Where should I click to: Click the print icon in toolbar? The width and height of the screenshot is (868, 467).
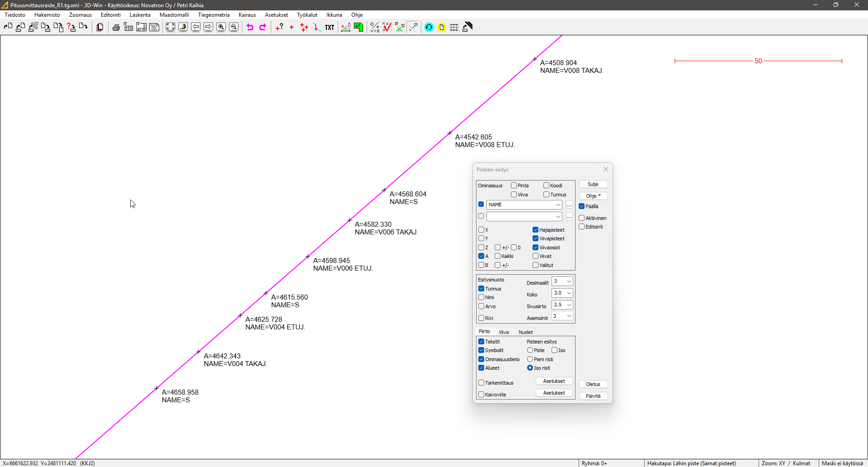116,28
